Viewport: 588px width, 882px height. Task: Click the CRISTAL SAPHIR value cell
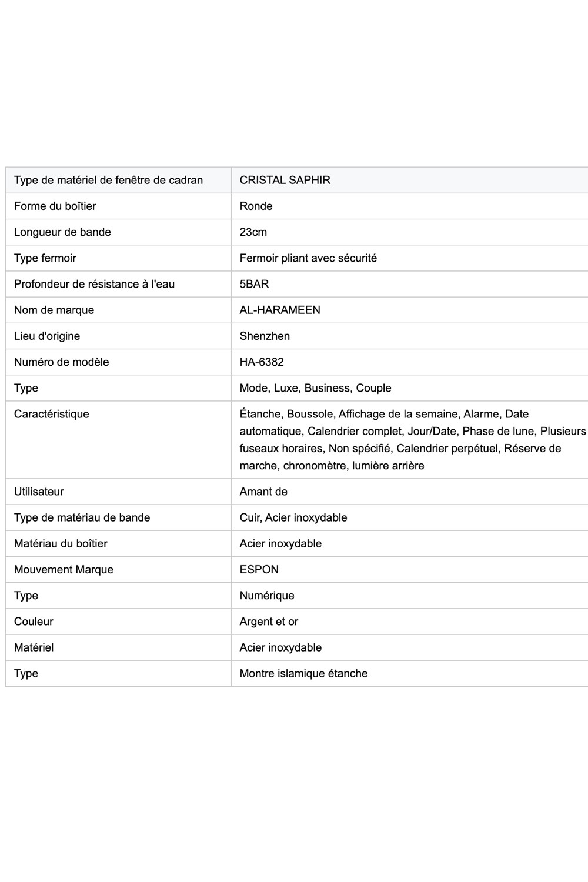285,180
